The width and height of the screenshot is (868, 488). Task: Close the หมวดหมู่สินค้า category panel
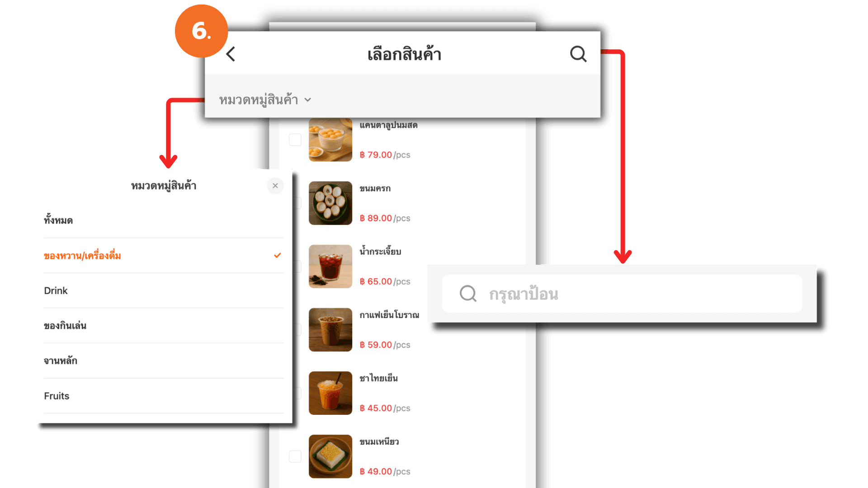275,186
